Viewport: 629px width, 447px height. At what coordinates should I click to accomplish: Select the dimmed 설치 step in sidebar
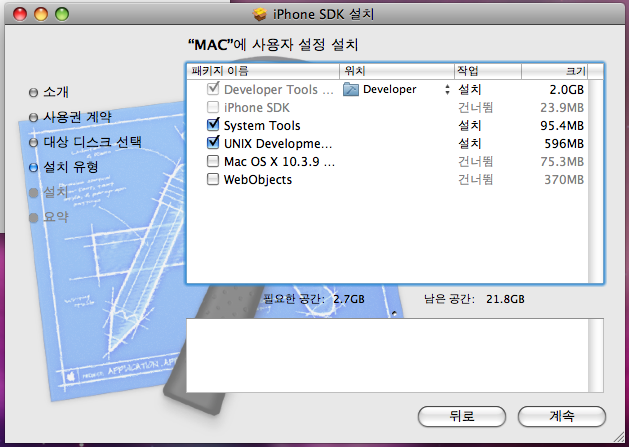click(x=49, y=192)
